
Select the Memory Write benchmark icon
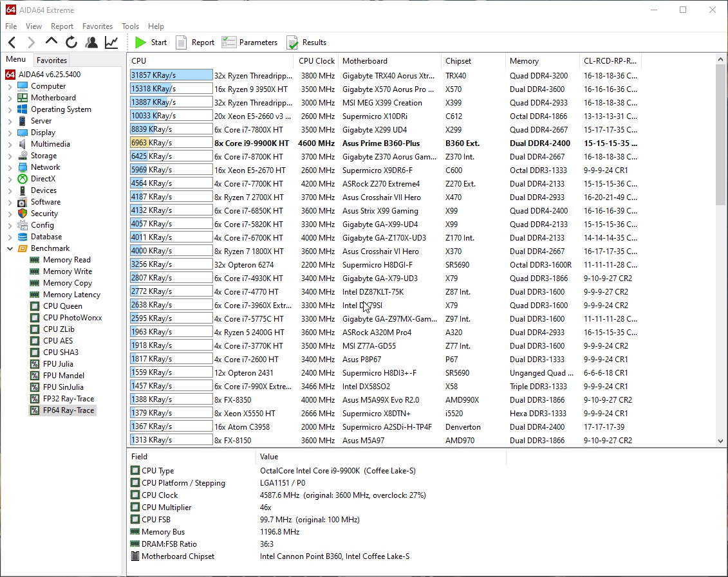coord(34,271)
